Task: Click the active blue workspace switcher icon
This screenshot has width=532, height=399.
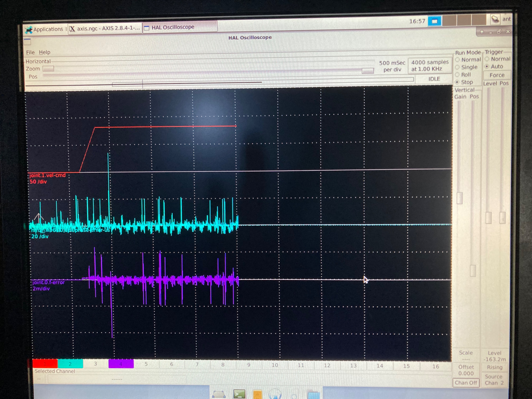Action: (x=435, y=21)
